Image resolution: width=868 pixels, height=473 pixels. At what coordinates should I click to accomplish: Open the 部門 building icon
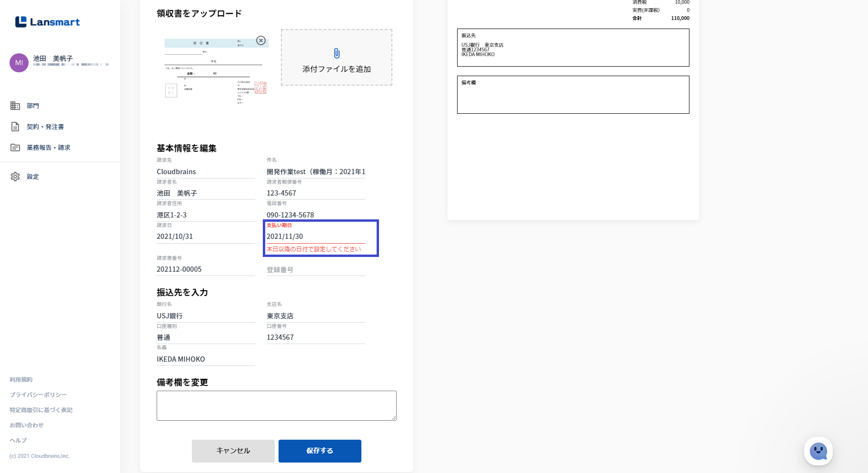click(15, 106)
